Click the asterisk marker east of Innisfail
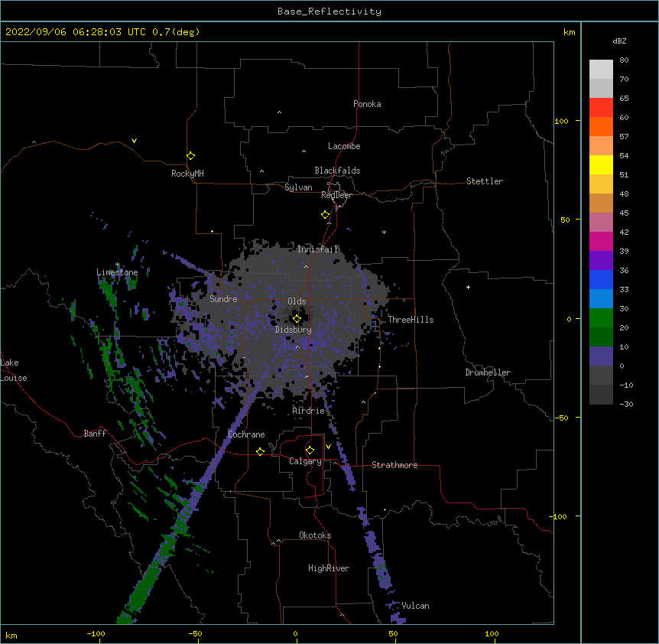 click(x=384, y=232)
